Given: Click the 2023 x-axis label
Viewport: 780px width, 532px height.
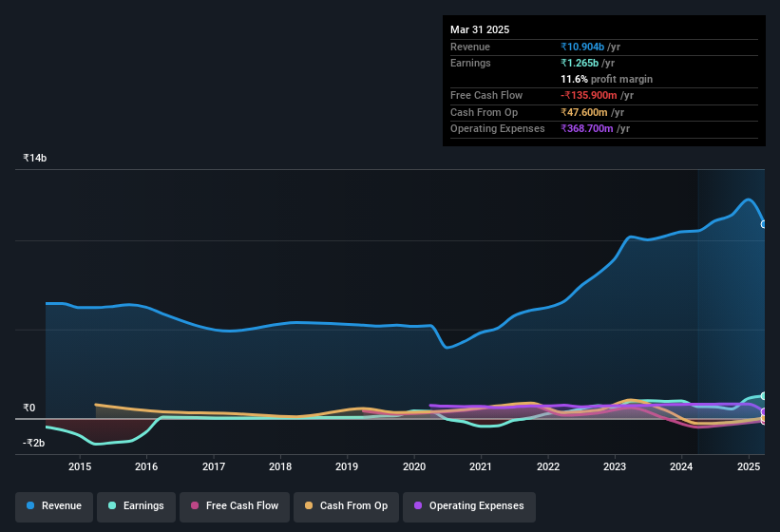Looking at the screenshot, I should [x=615, y=466].
